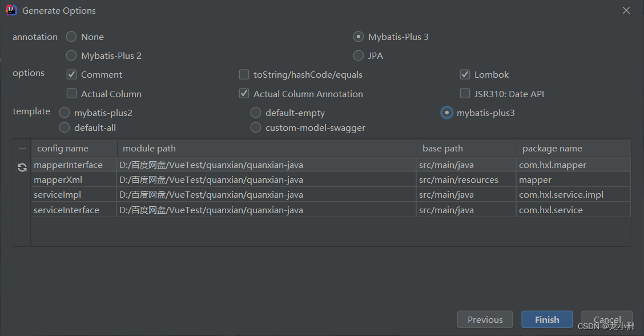Select Mybatis-Plus 2 annotation
The height and width of the screenshot is (336, 644).
point(71,55)
